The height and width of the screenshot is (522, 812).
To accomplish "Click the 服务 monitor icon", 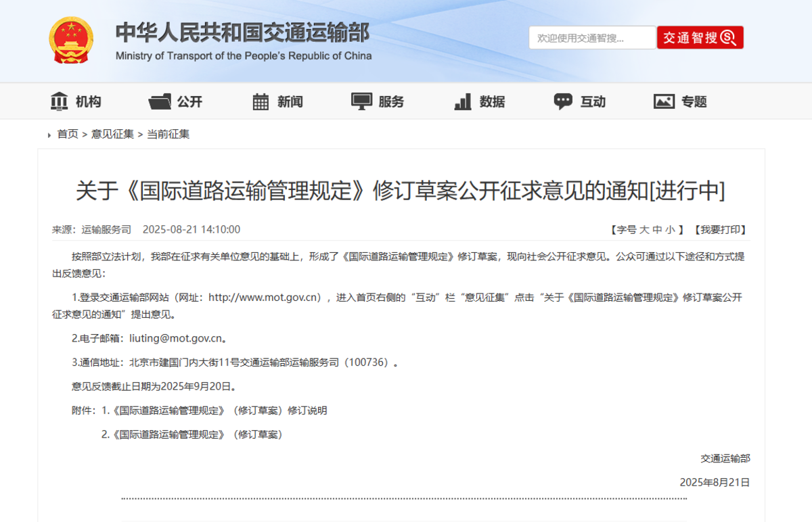I will coord(361,101).
